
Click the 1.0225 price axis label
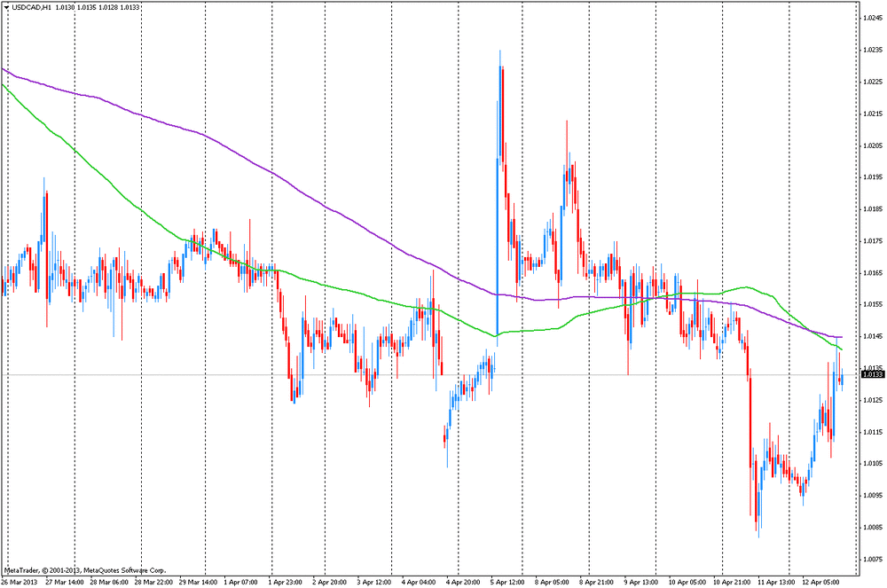pos(873,82)
